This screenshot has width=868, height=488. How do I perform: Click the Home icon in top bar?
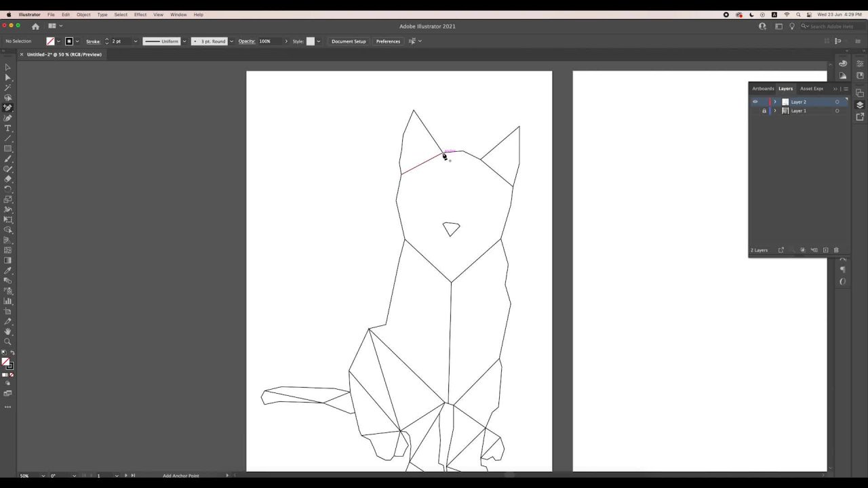35,26
